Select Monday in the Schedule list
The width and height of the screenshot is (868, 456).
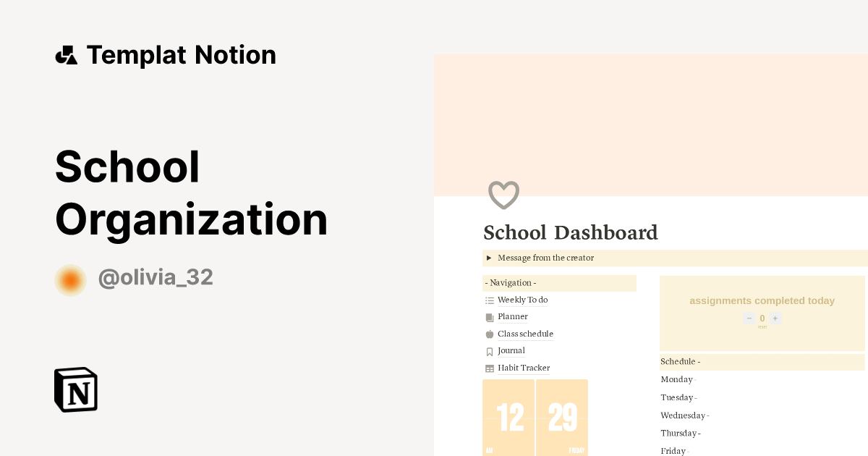pyautogui.click(x=677, y=379)
